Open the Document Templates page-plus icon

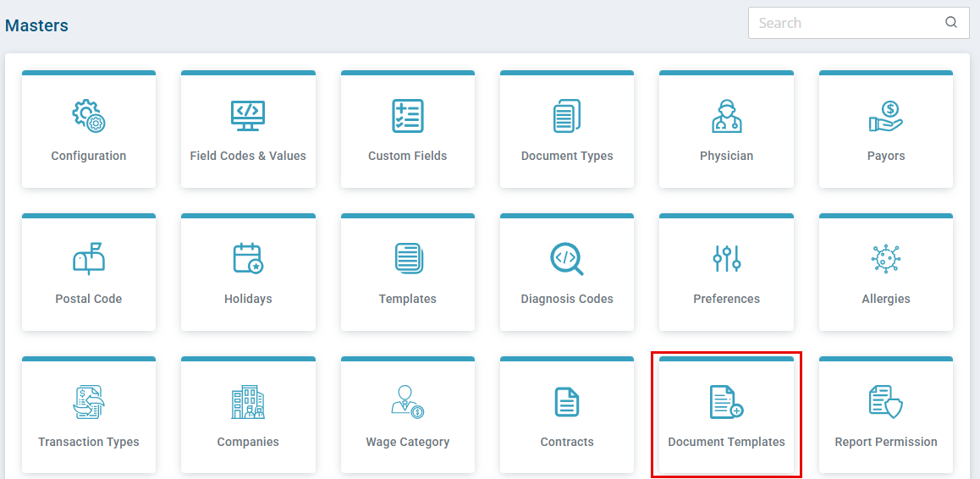[x=726, y=402]
